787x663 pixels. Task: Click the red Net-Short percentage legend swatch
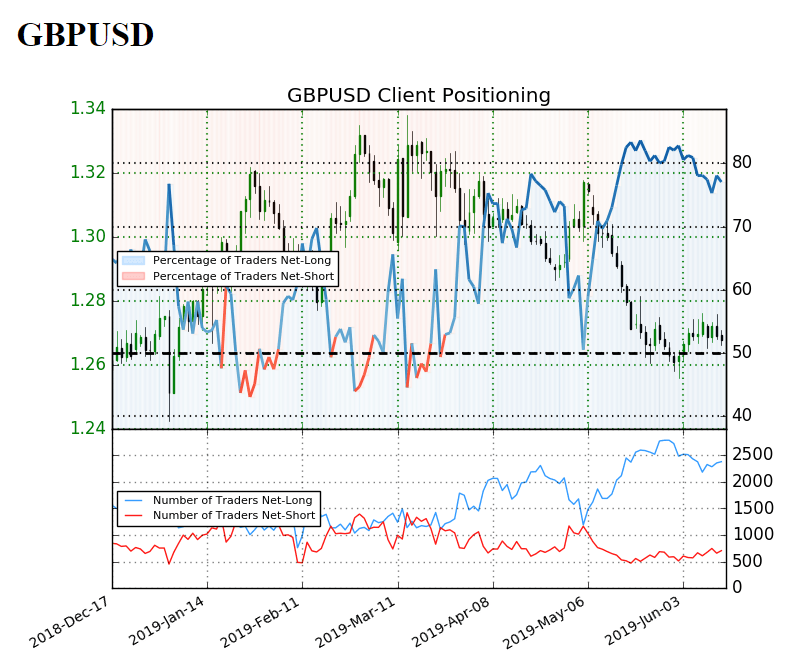point(134,275)
